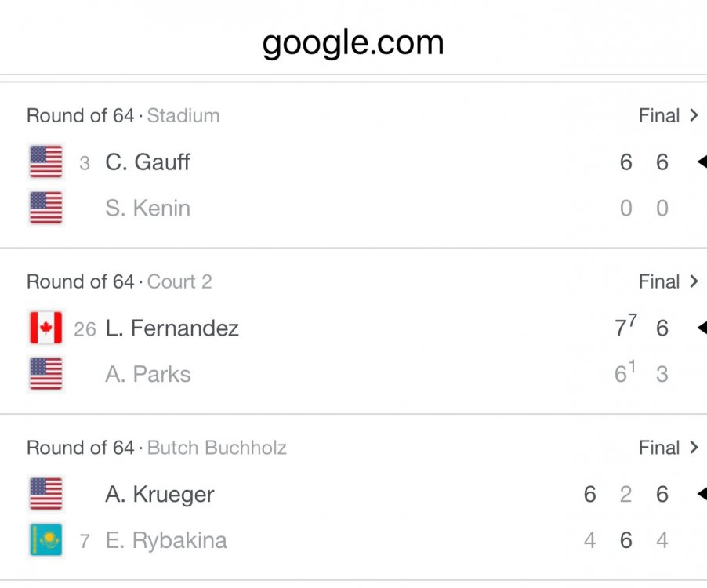Click the winner arrow next to Krueger's score
The width and height of the screenshot is (707, 588).
701,494
